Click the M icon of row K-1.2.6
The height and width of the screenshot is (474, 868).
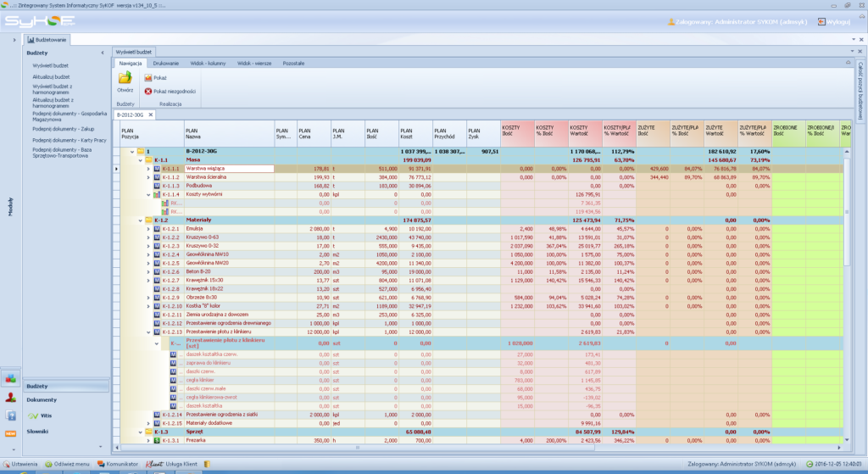(157, 272)
